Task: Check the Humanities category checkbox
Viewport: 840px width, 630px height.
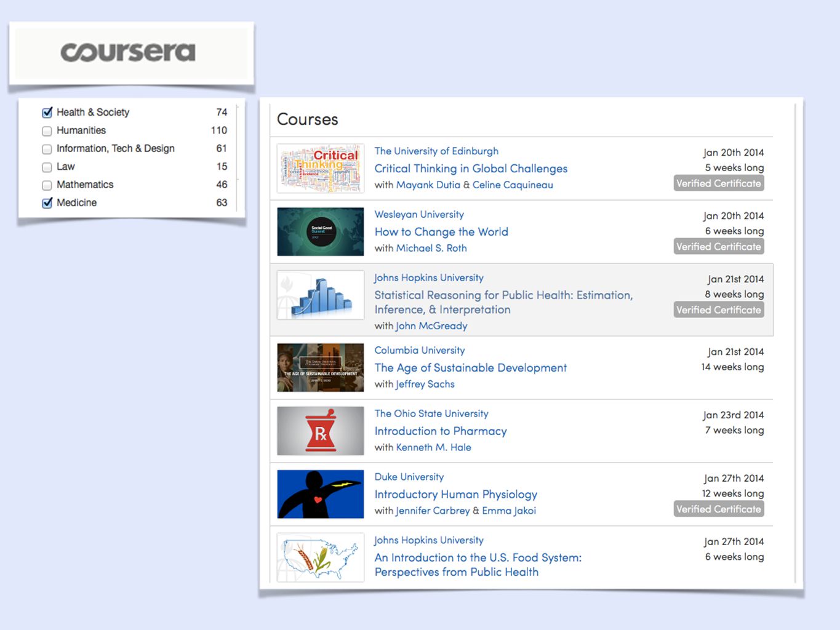Action: pyautogui.click(x=47, y=131)
